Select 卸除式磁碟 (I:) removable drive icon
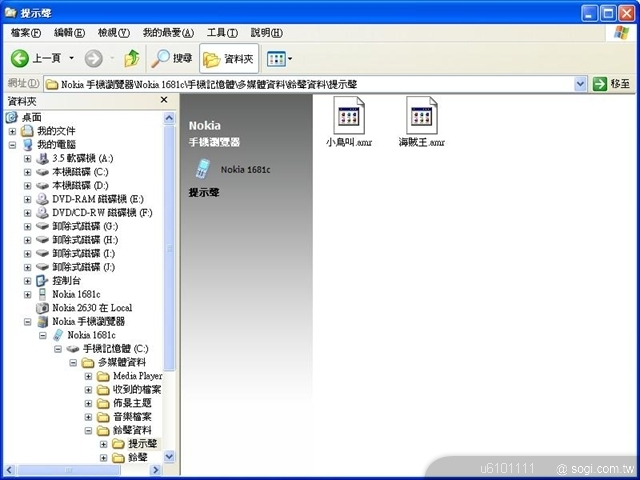The height and width of the screenshot is (480, 640). 42,253
